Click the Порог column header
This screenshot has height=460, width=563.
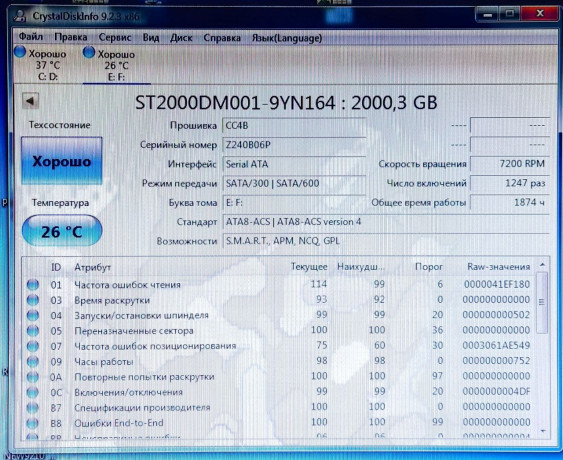(429, 267)
